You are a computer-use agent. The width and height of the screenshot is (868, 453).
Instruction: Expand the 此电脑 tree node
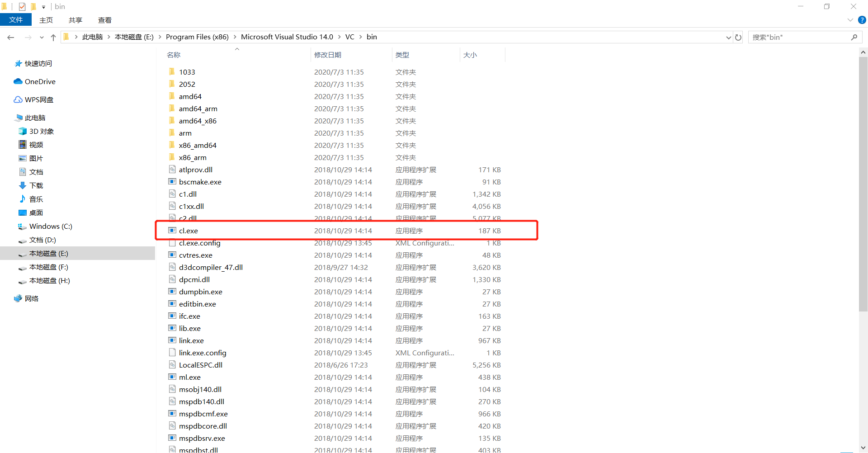[x=10, y=118]
